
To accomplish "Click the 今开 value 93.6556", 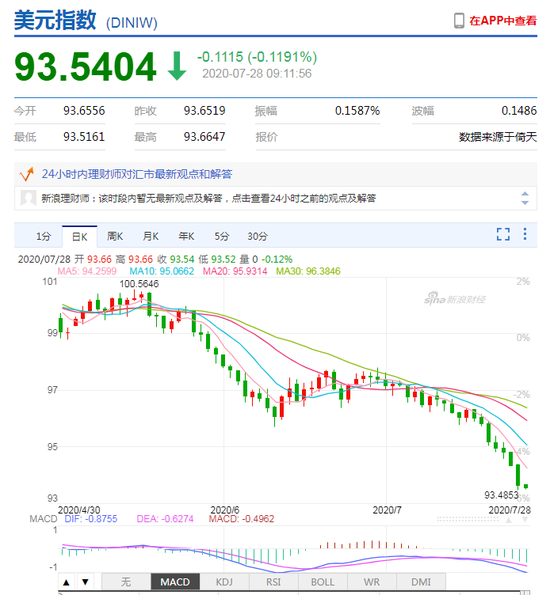I will tap(84, 111).
